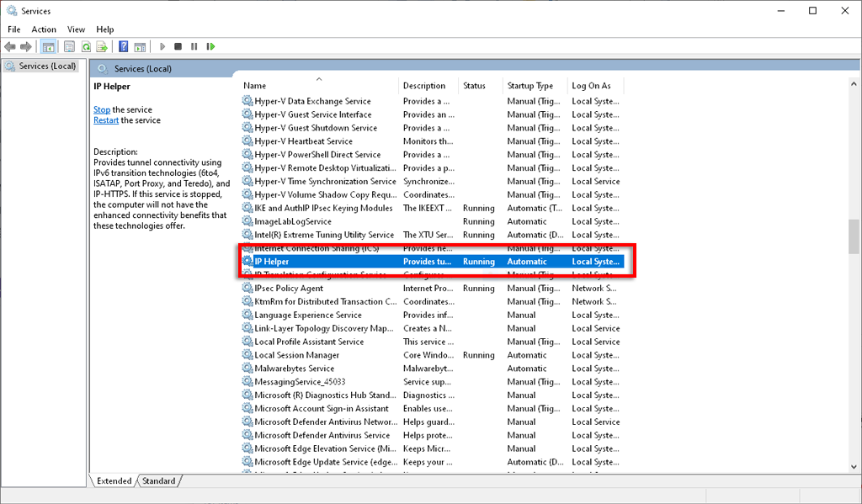Click the Export List toolbar icon
The height and width of the screenshot is (504, 862).
coord(102,47)
